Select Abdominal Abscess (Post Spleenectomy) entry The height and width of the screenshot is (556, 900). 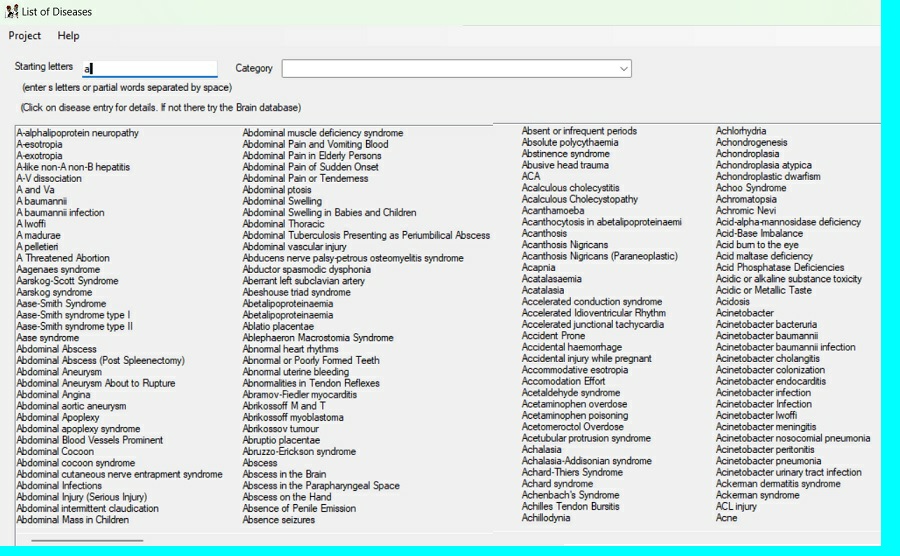click(100, 361)
